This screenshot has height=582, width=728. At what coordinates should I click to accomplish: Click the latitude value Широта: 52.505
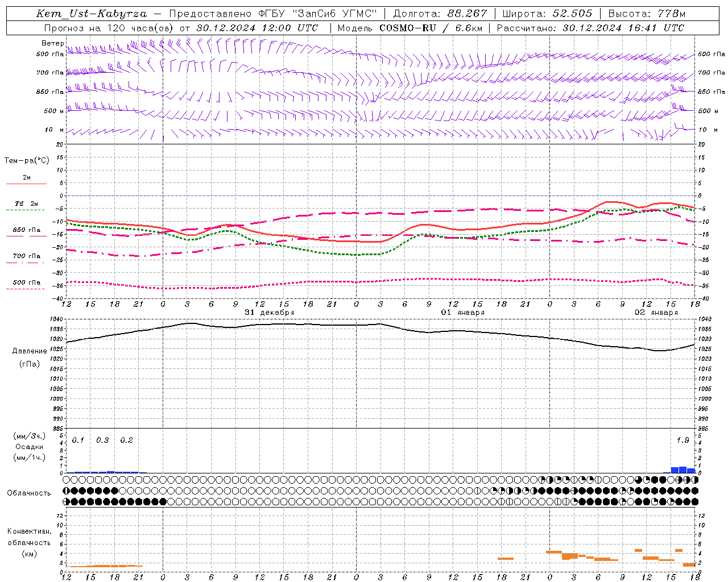(x=547, y=14)
